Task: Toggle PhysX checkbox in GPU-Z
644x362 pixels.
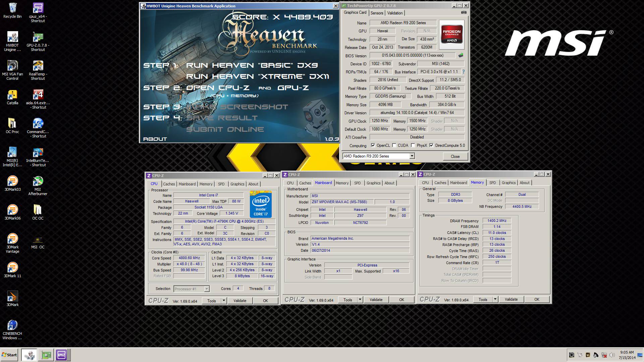Action: 413,145
